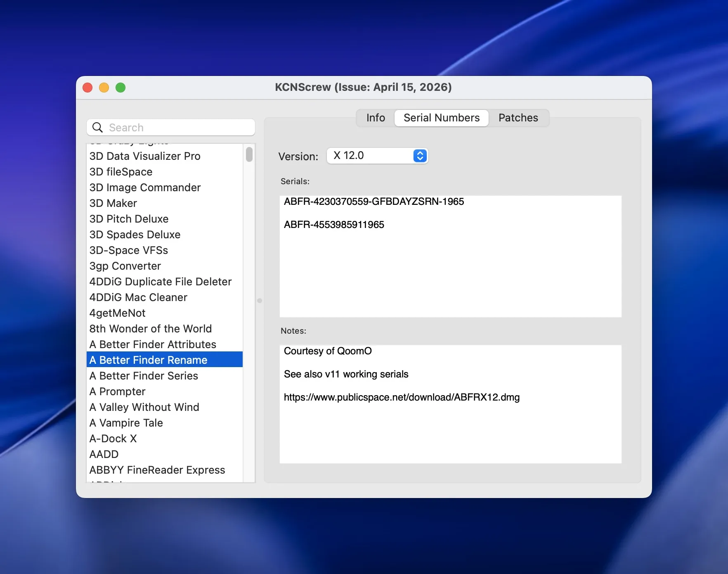This screenshot has height=574, width=728.
Task: Click the app list scrollbar thumb
Action: [x=249, y=154]
